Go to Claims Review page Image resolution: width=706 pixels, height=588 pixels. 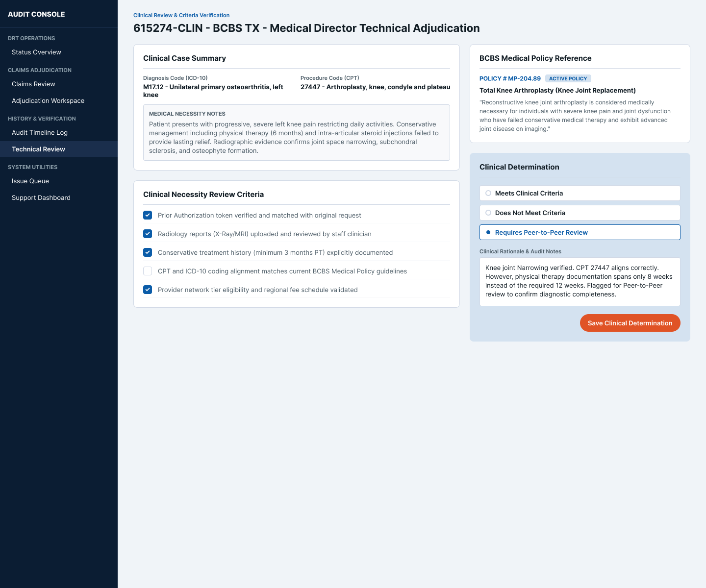click(59, 84)
